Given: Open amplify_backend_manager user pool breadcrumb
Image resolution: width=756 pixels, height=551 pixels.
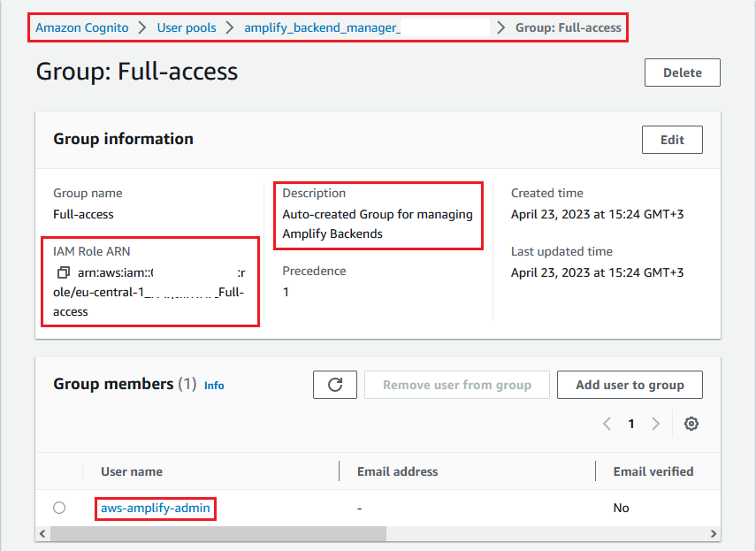Looking at the screenshot, I should (x=322, y=28).
